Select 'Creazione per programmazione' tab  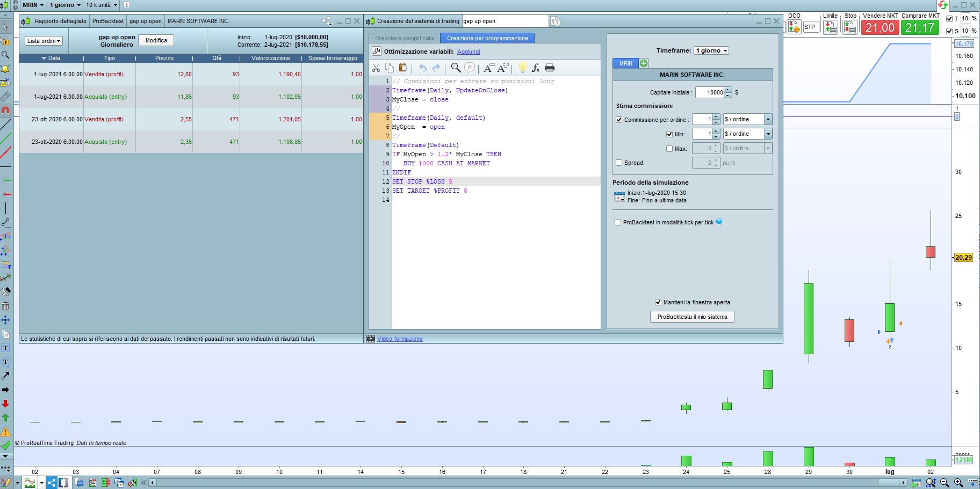coord(487,38)
